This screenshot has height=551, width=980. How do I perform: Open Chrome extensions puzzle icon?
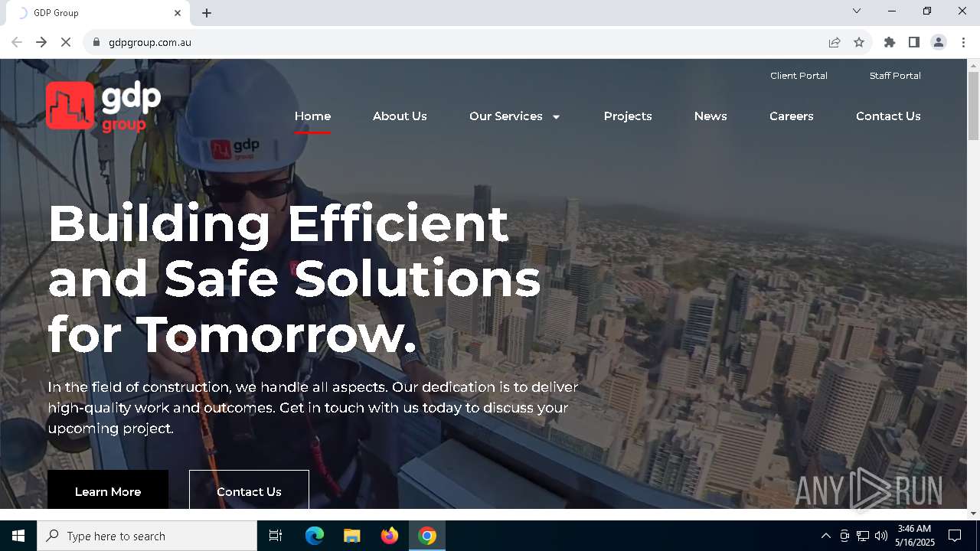click(890, 42)
